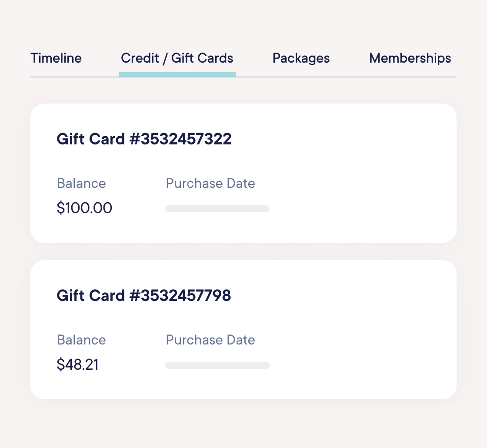This screenshot has height=448, width=487.
Task: Click Balance label above $48.21
Action: [x=81, y=340]
